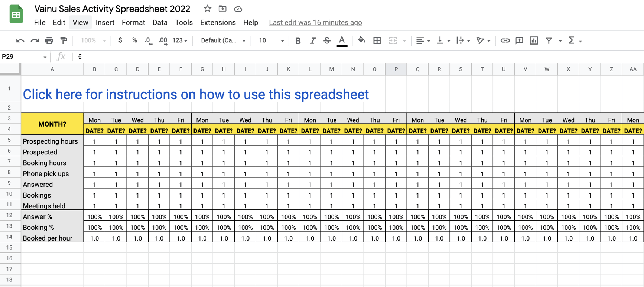Select row 12 header

tap(10, 215)
